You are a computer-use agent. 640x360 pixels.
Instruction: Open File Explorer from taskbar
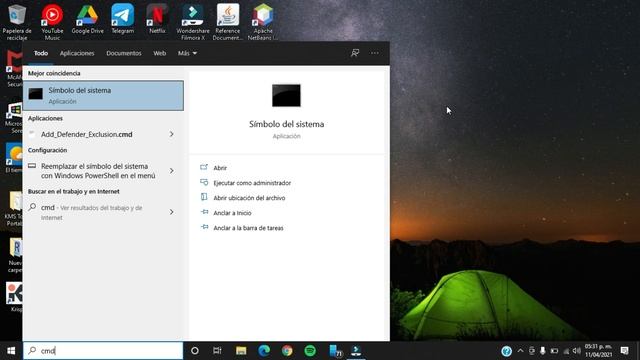pos(241,351)
